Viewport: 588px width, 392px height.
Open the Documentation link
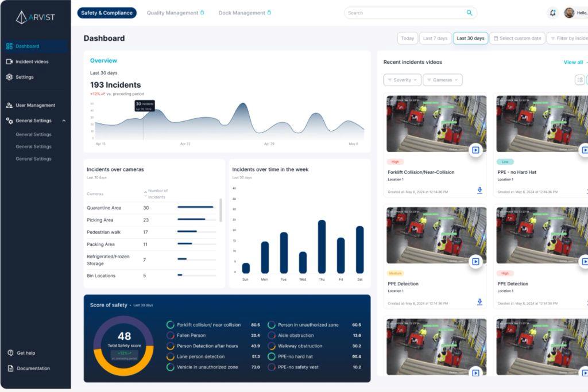click(x=33, y=368)
